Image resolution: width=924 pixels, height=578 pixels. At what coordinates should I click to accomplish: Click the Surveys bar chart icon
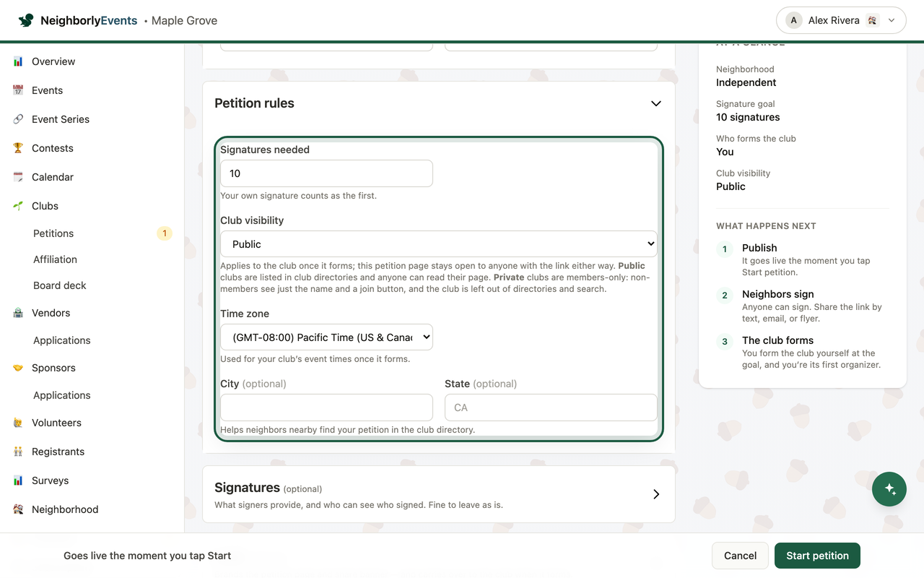click(18, 480)
